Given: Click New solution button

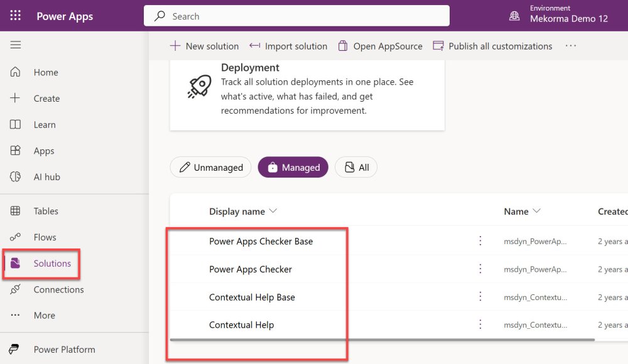Looking at the screenshot, I should click(204, 46).
